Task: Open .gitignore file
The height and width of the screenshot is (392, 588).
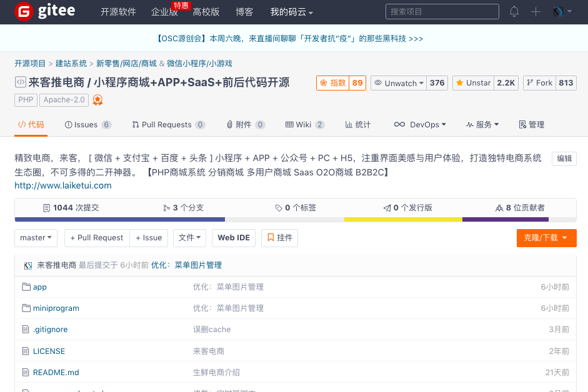Action: pos(50,330)
